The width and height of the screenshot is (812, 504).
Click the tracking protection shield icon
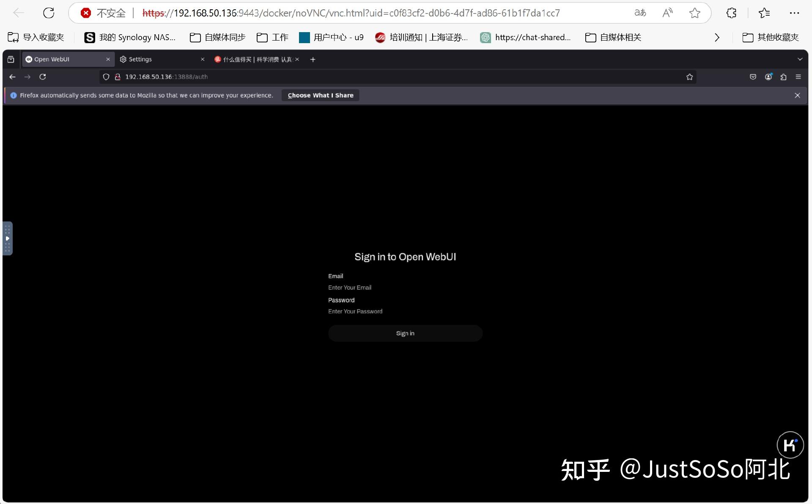point(106,77)
